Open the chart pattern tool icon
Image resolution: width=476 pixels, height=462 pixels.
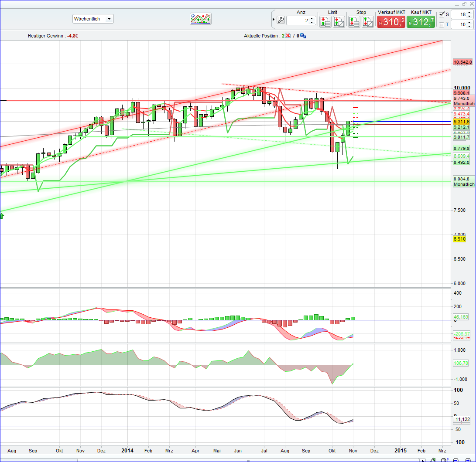(x=200, y=18)
